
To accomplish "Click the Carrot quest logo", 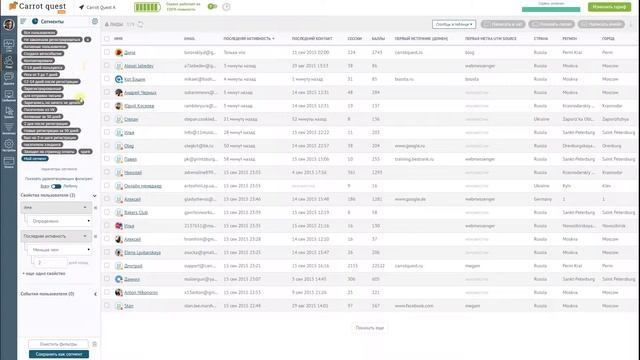I will click(x=37, y=7).
